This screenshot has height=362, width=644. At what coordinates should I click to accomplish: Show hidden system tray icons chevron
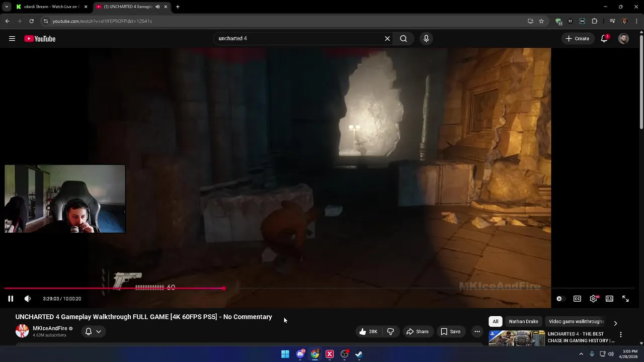point(581,354)
